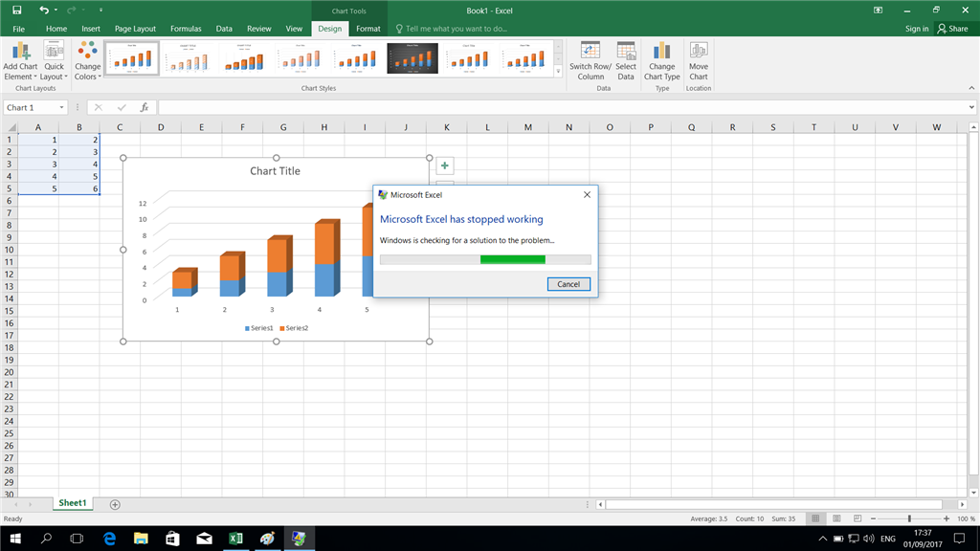Click the zoom in plus button

click(x=947, y=518)
